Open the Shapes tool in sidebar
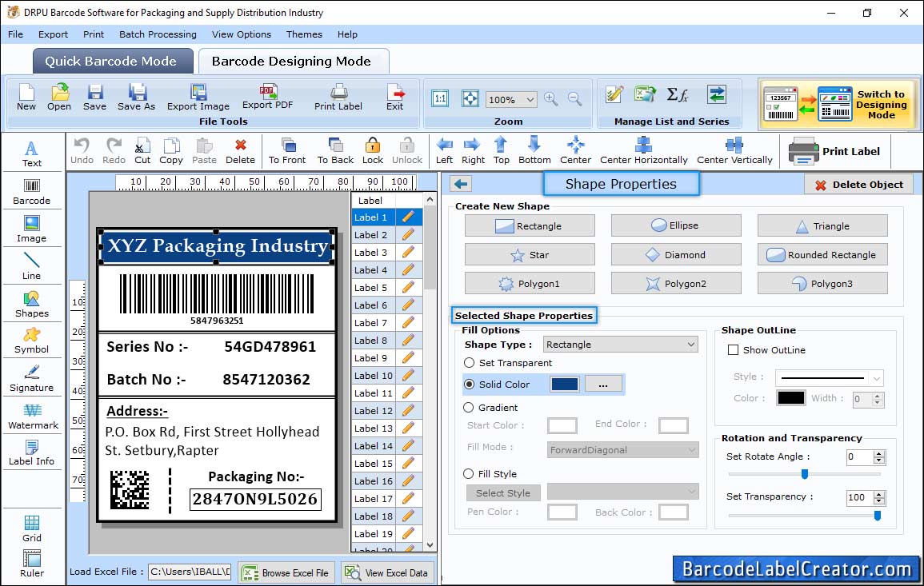Screen dimensions: 924x586 32,304
